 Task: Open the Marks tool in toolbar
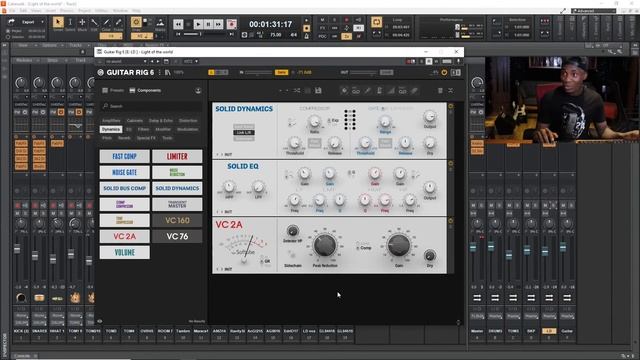pyautogui.click(x=160, y=24)
